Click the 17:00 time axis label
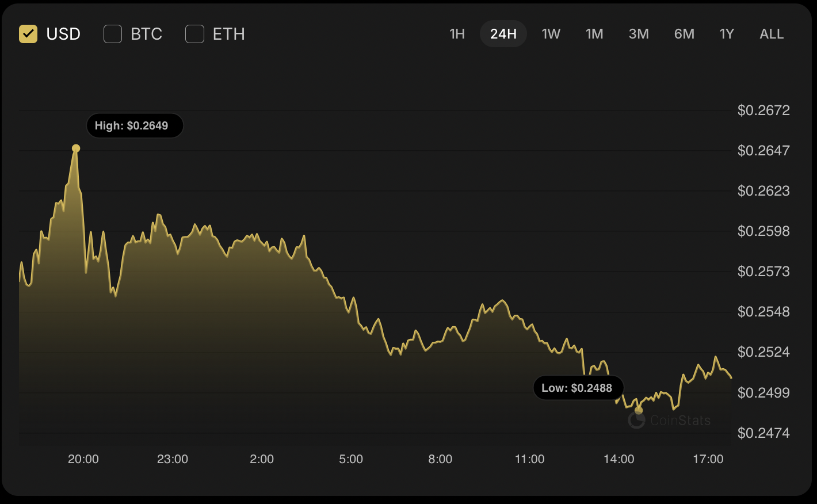This screenshot has width=817, height=504. [708, 459]
